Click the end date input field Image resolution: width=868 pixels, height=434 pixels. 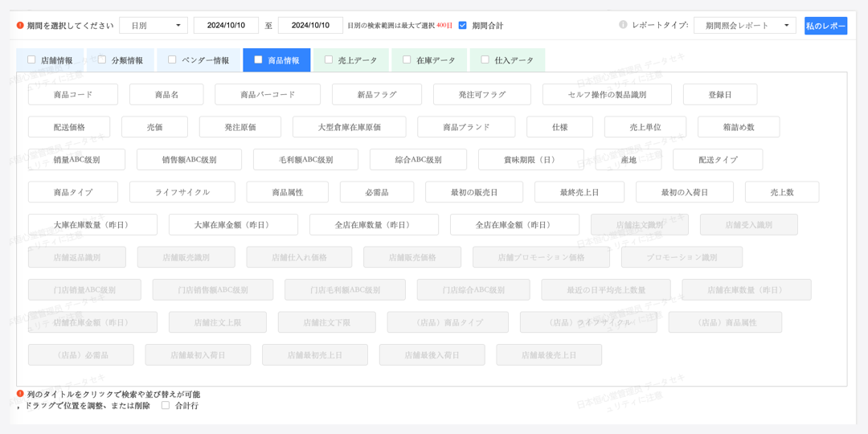[310, 26]
